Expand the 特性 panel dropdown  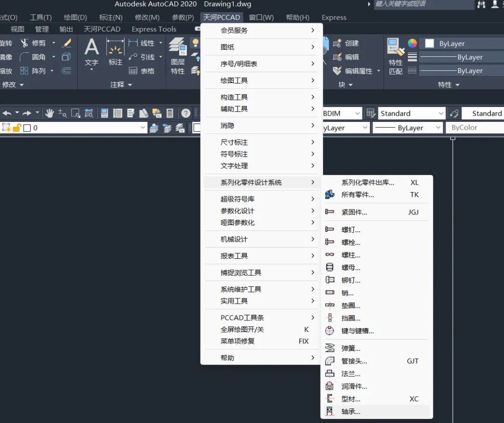(448, 84)
